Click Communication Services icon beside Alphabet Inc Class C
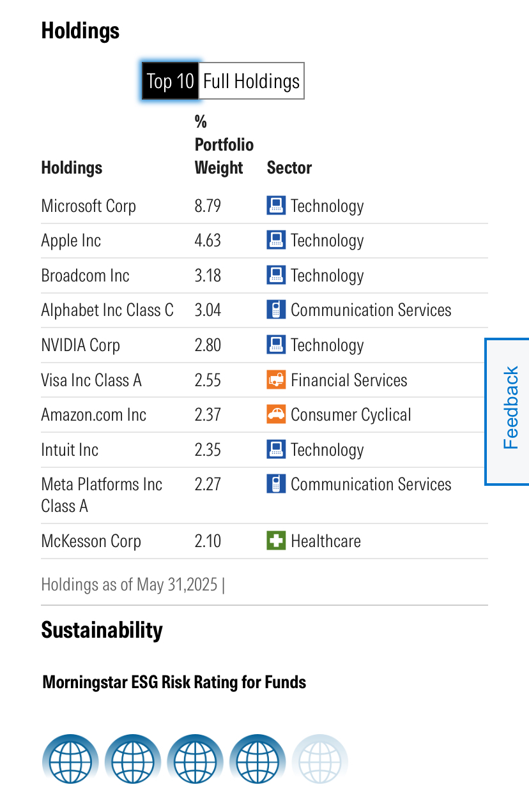This screenshot has height=812, width=529. pyautogui.click(x=276, y=310)
